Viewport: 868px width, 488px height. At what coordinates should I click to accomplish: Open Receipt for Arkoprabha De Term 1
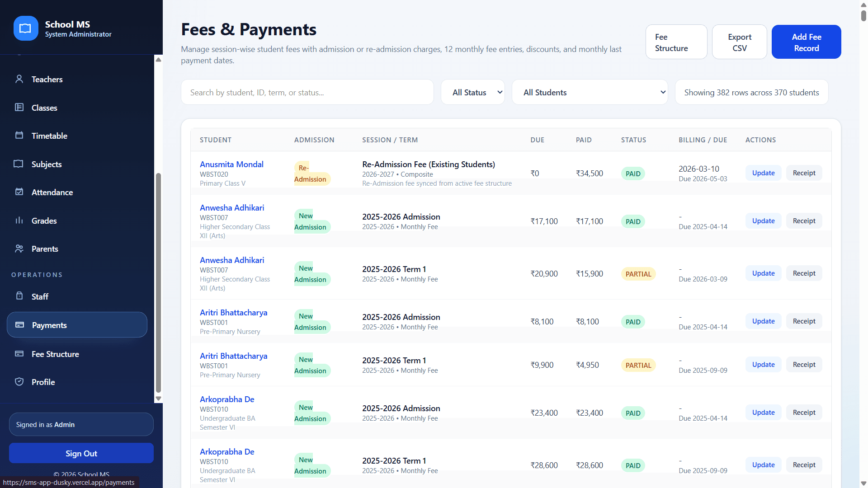804,465
